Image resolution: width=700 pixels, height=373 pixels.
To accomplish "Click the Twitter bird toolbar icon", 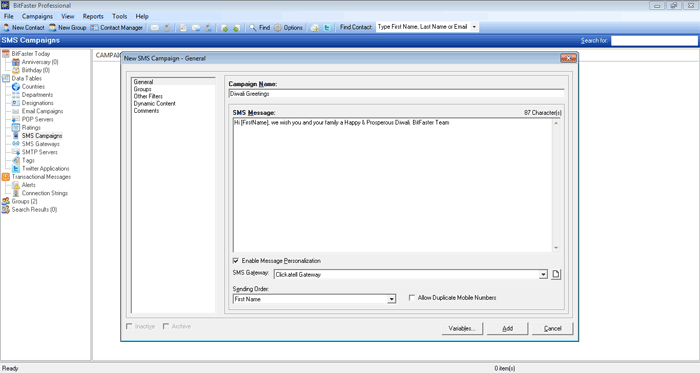I will [327, 28].
